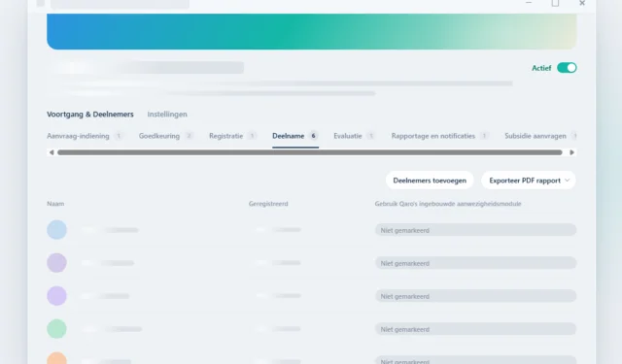The width and height of the screenshot is (622, 364).
Task: Open the Niet gemarkeerd field in the grey-purple avatar row
Action: (x=475, y=263)
